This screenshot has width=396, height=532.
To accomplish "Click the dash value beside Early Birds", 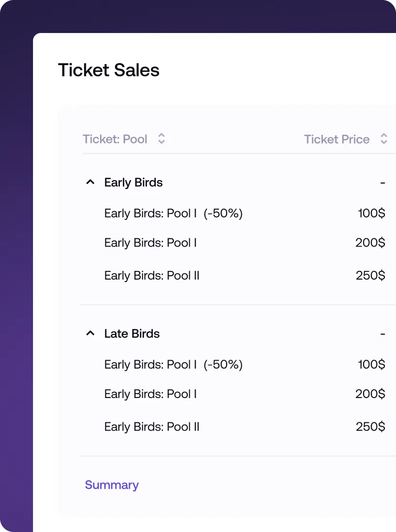I will [x=383, y=183].
